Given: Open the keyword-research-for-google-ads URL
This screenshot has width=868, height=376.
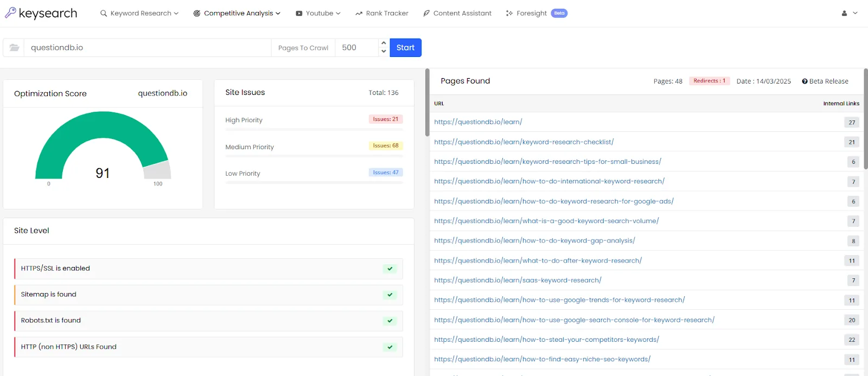Looking at the screenshot, I should click(554, 201).
